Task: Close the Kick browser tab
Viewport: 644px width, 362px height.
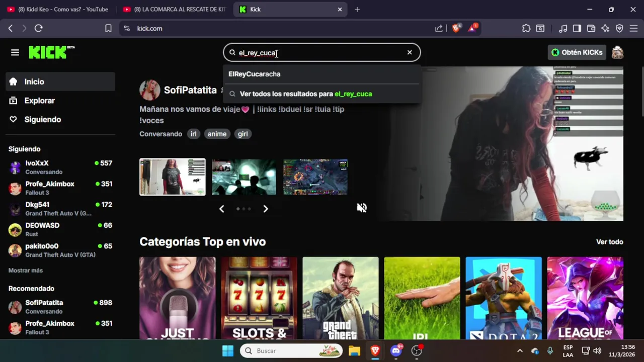Action: click(x=340, y=9)
